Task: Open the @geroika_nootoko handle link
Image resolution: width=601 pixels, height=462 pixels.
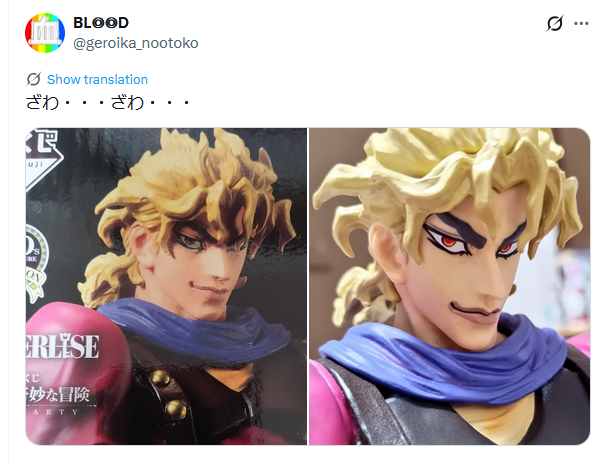Action: pyautogui.click(x=136, y=43)
